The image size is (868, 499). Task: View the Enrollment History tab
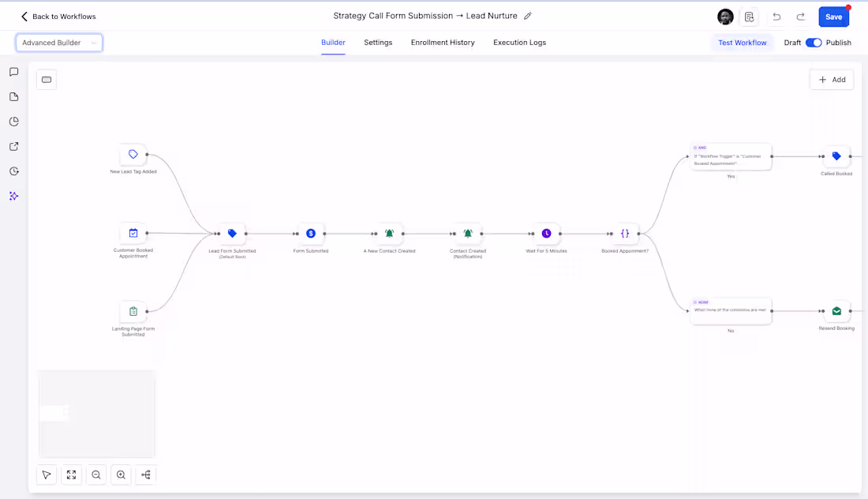[x=443, y=43]
